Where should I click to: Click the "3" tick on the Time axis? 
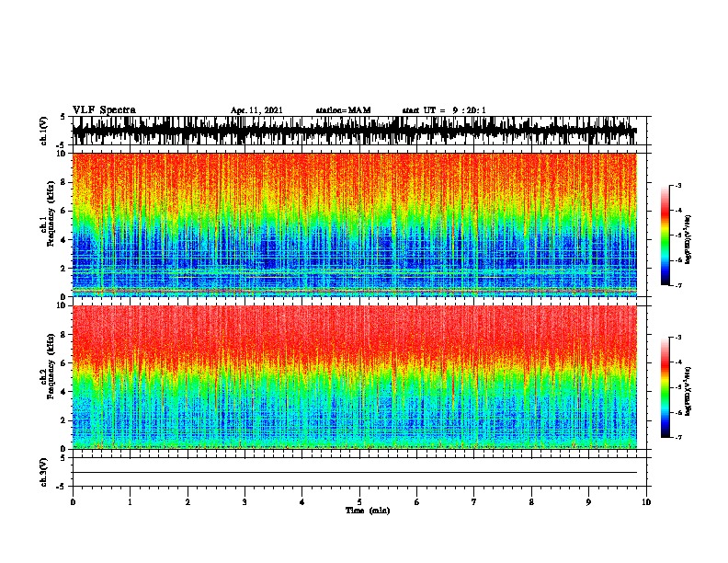[x=245, y=502]
